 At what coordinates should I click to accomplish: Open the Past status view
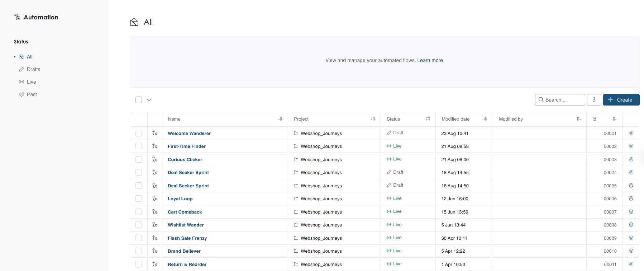(32, 94)
